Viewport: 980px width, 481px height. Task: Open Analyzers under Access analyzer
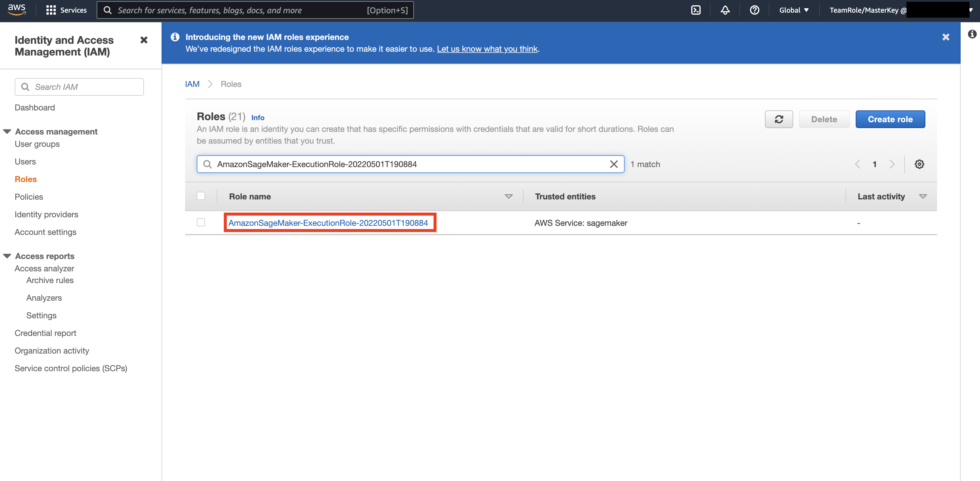pos(44,298)
